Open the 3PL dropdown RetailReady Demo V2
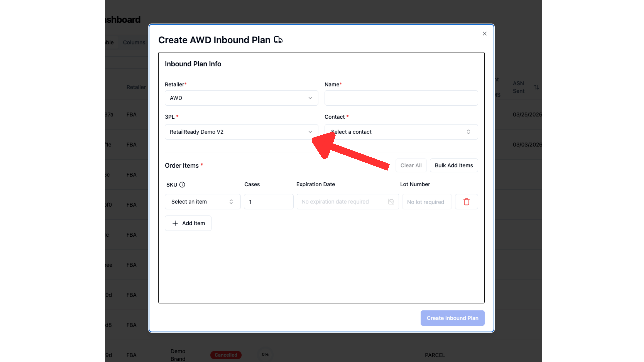644x362 pixels. (241, 132)
